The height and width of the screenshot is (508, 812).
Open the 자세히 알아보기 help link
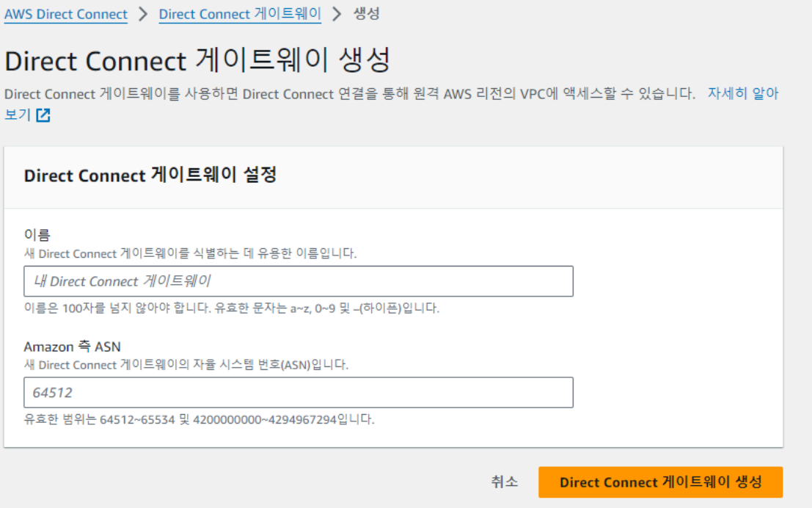pyautogui.click(x=742, y=93)
